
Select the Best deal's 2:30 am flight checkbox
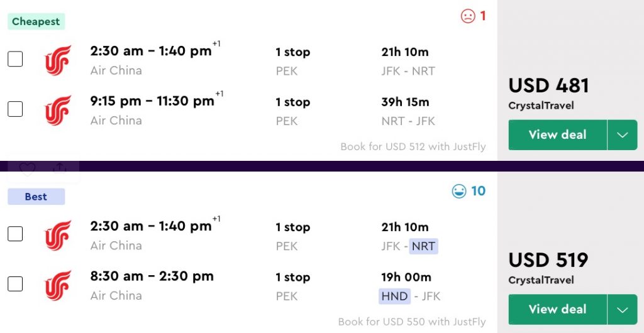click(x=15, y=234)
